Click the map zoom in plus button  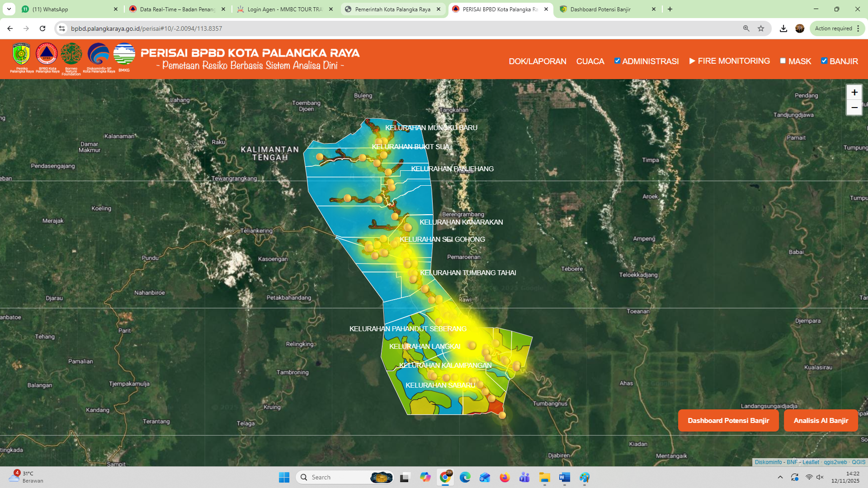point(854,92)
